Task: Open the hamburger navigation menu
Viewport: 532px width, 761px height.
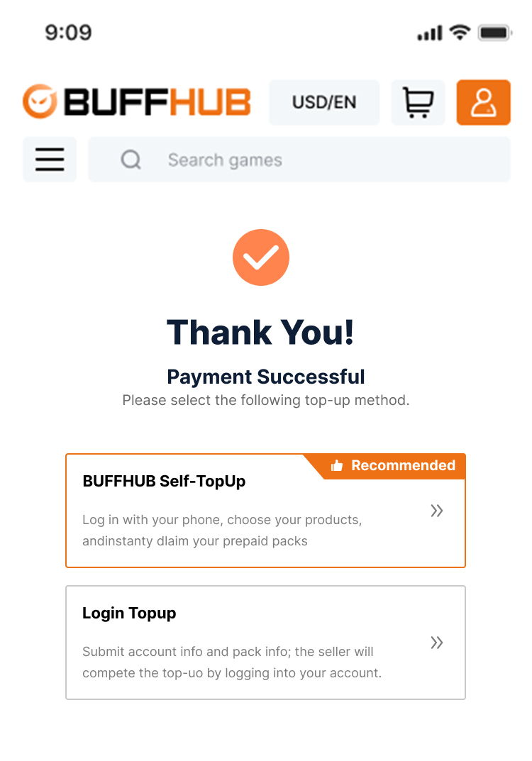Action: [50, 160]
